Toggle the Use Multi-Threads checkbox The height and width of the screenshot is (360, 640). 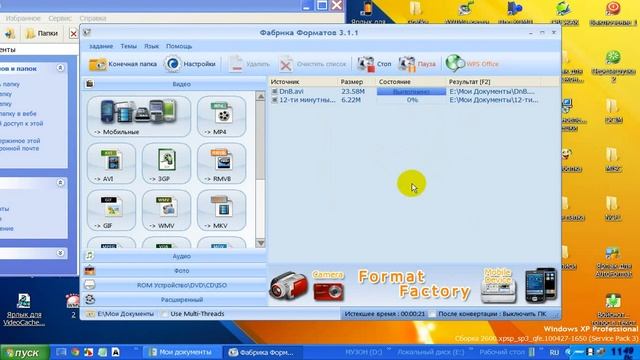tap(164, 314)
